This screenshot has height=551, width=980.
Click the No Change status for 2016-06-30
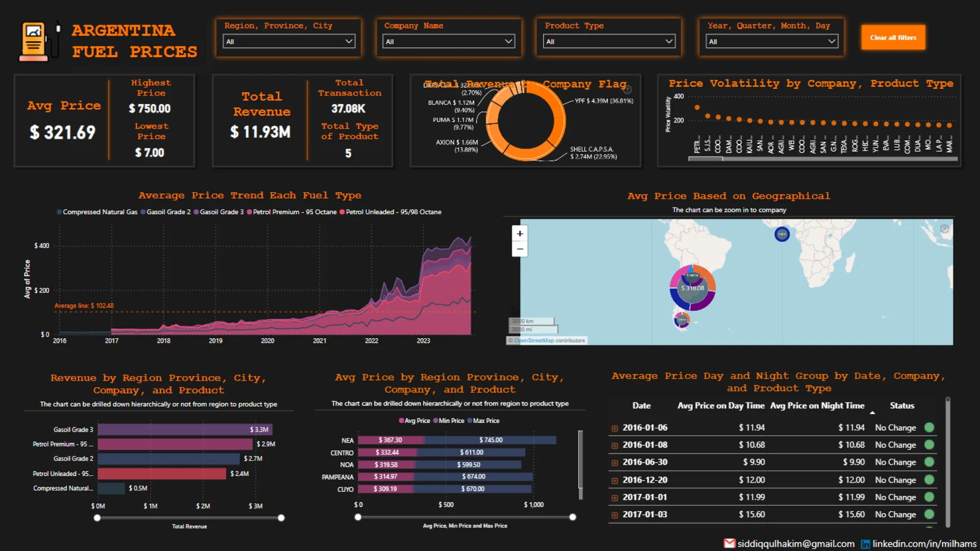895,462
